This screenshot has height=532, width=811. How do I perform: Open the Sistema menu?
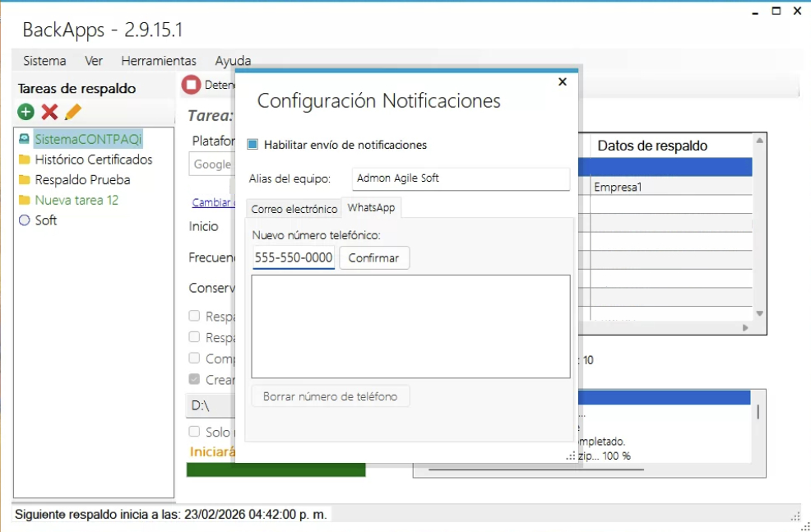(x=44, y=61)
